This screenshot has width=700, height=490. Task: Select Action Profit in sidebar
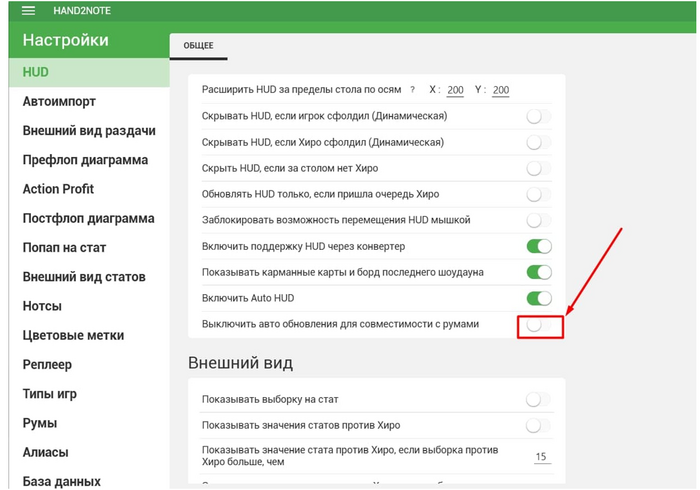pyautogui.click(x=89, y=189)
